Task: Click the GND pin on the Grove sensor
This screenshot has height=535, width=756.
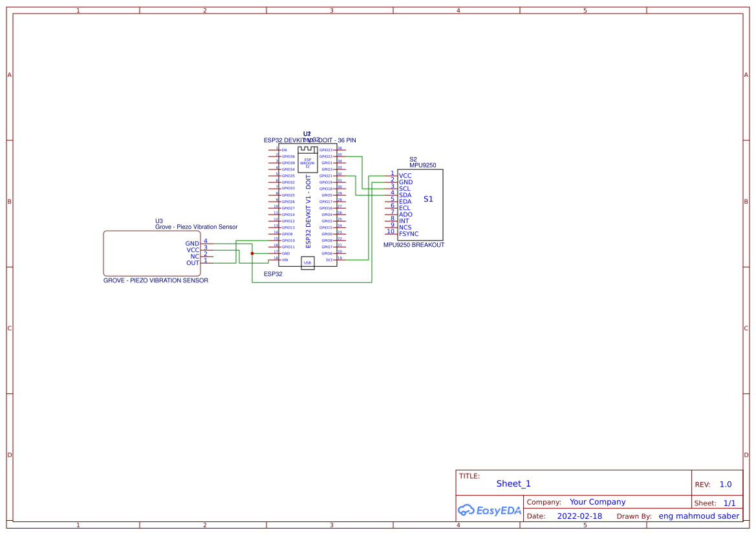Action: point(206,243)
